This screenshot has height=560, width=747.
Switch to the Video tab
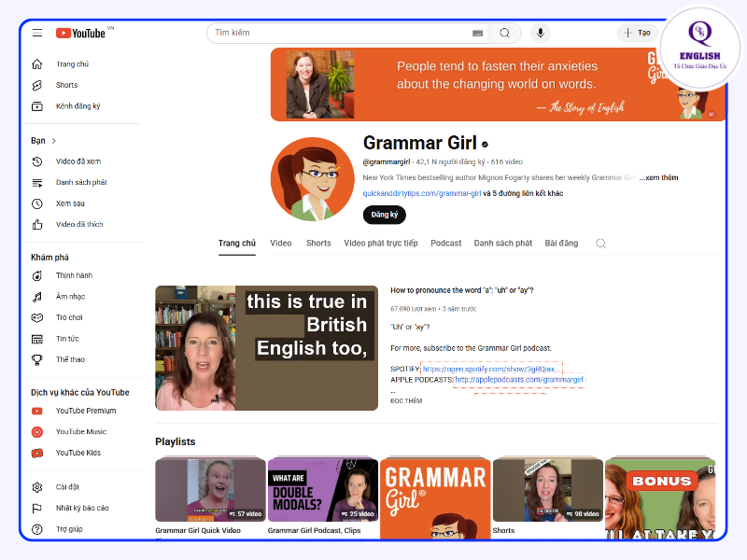(281, 244)
